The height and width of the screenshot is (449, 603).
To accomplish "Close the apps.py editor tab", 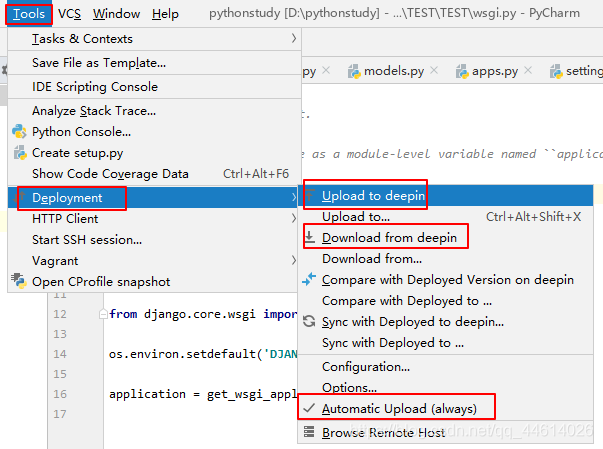I will pos(528,70).
